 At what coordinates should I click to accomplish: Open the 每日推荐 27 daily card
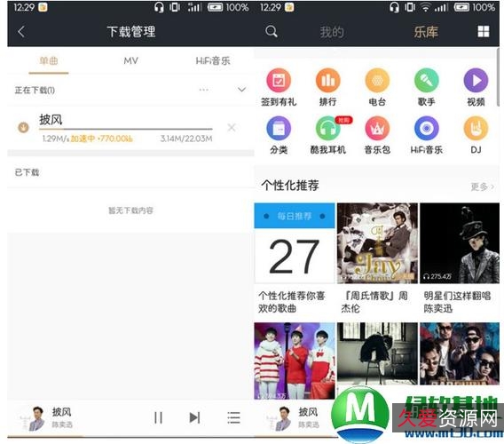click(295, 243)
